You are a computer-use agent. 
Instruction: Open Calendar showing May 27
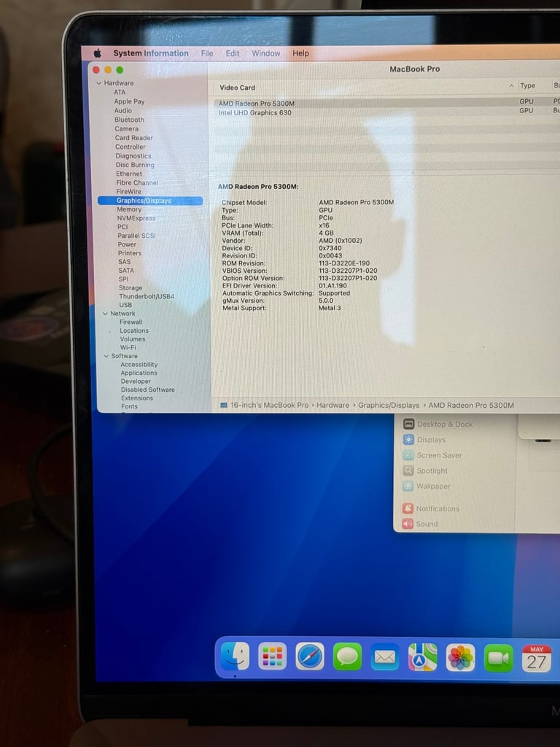pyautogui.click(x=537, y=659)
